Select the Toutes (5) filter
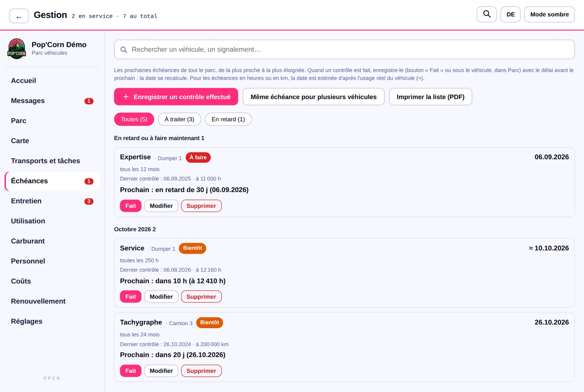 (x=134, y=119)
